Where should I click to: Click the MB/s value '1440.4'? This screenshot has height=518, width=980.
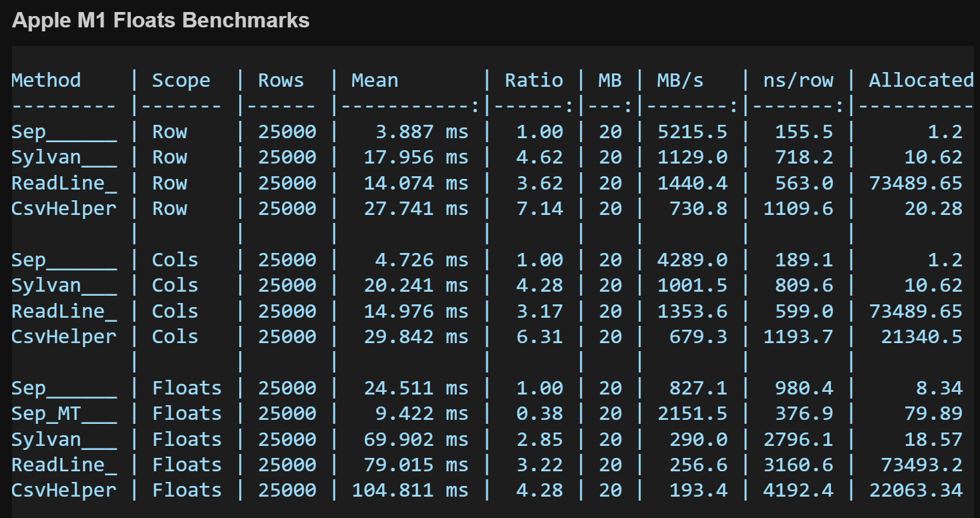[x=692, y=183]
